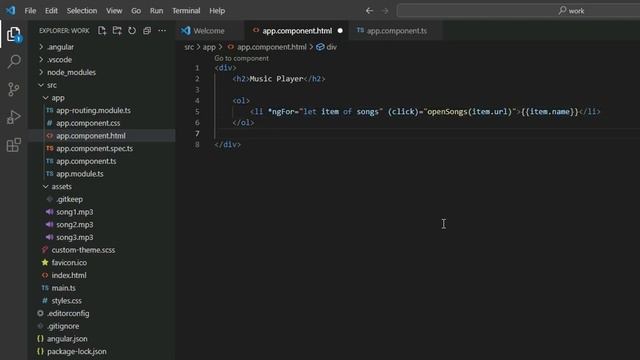Image resolution: width=640 pixels, height=360 pixels.
Task: Open the Run and Debug view
Action: pyautogui.click(x=13, y=117)
